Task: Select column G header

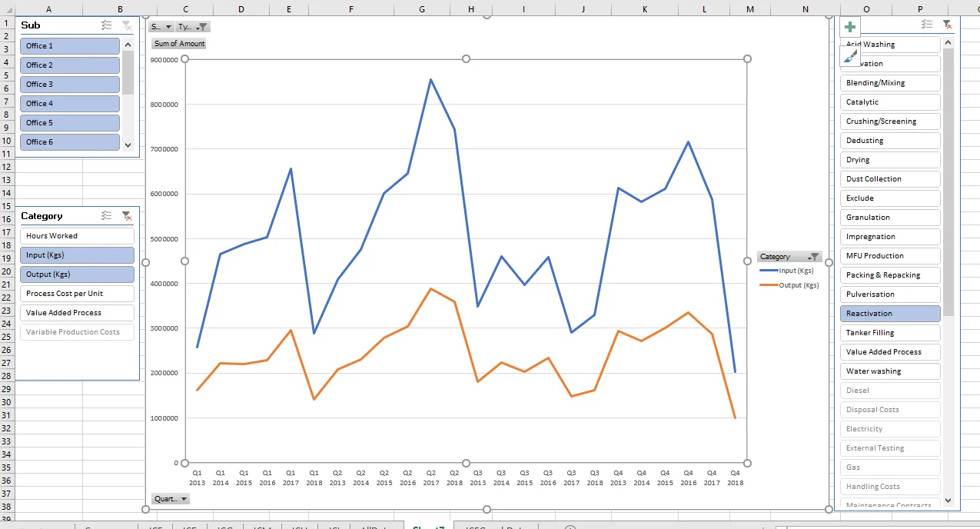Action: coord(422,8)
